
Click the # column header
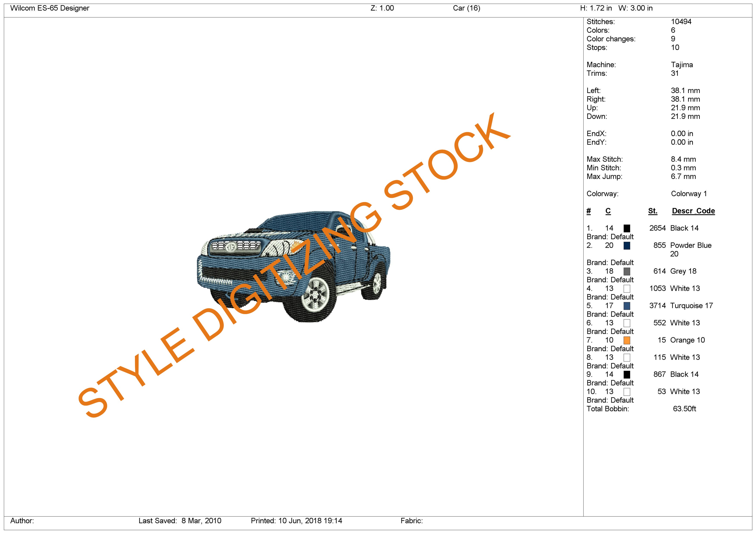589,211
